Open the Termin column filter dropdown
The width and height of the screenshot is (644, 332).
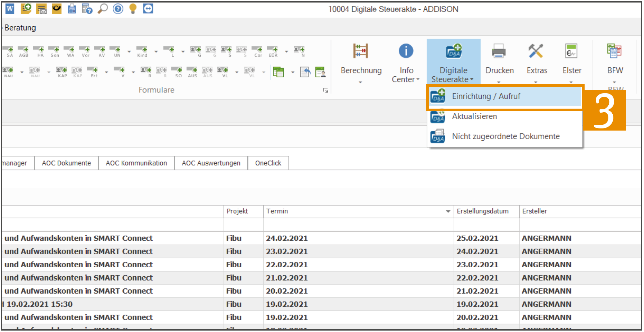point(448,212)
